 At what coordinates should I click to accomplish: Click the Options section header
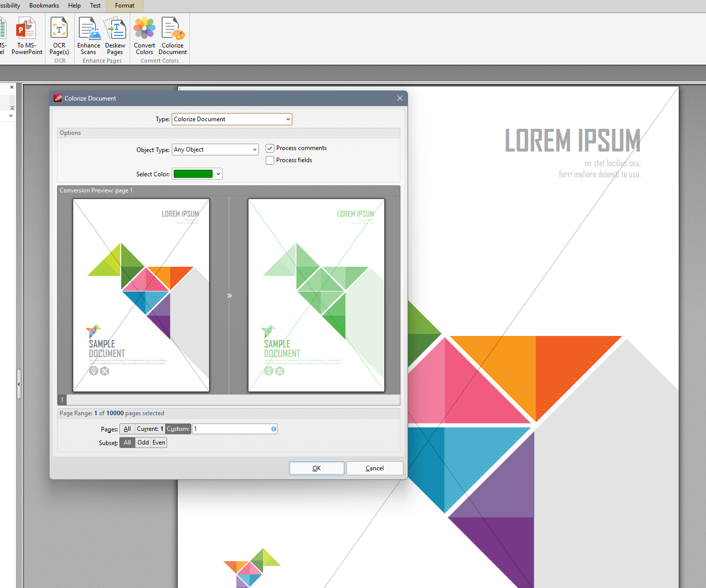click(229, 133)
